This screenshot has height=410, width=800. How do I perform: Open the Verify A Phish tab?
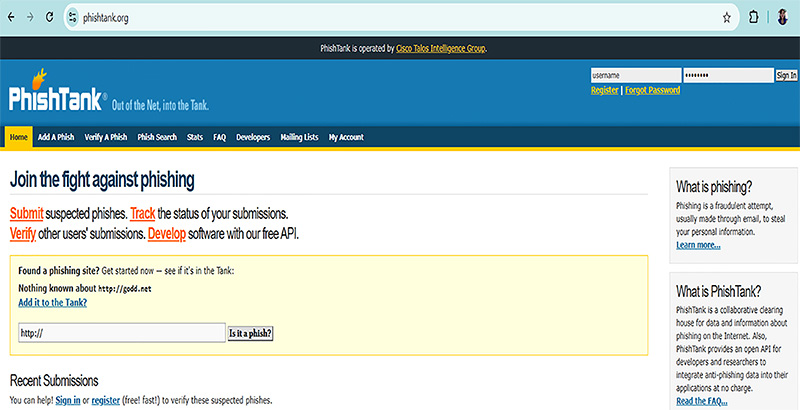click(106, 137)
